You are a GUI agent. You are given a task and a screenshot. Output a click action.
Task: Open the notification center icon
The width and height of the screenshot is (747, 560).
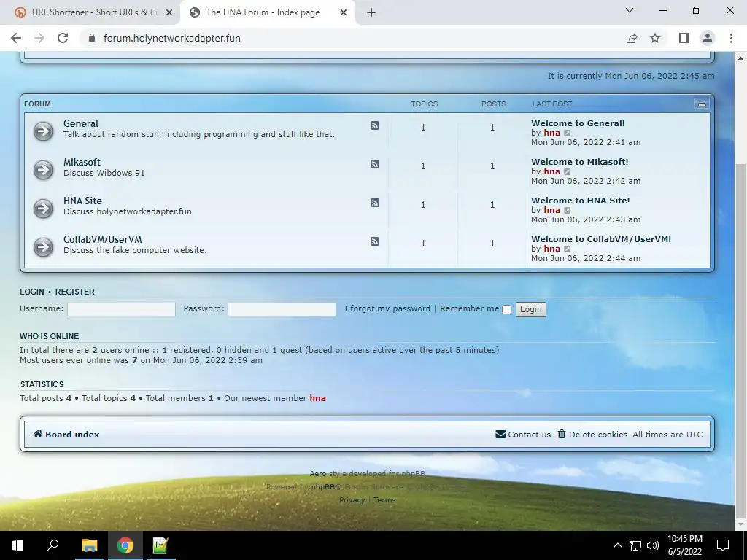(x=723, y=545)
